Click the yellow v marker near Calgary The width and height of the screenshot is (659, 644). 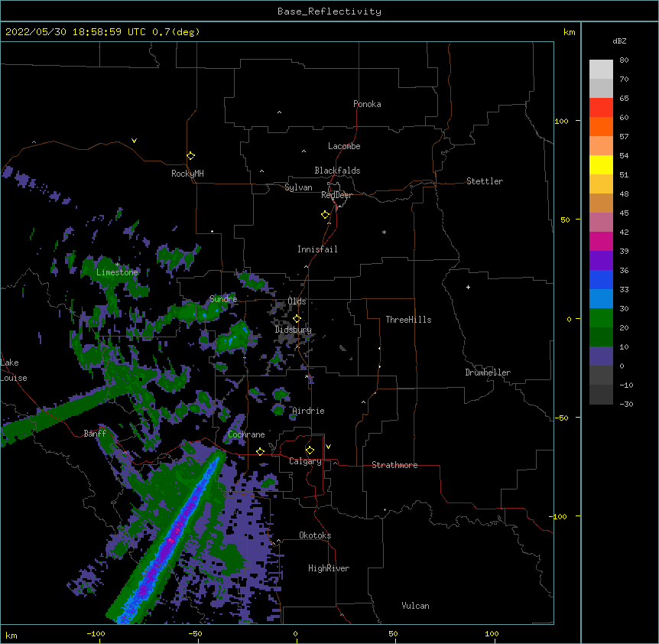coord(328,447)
